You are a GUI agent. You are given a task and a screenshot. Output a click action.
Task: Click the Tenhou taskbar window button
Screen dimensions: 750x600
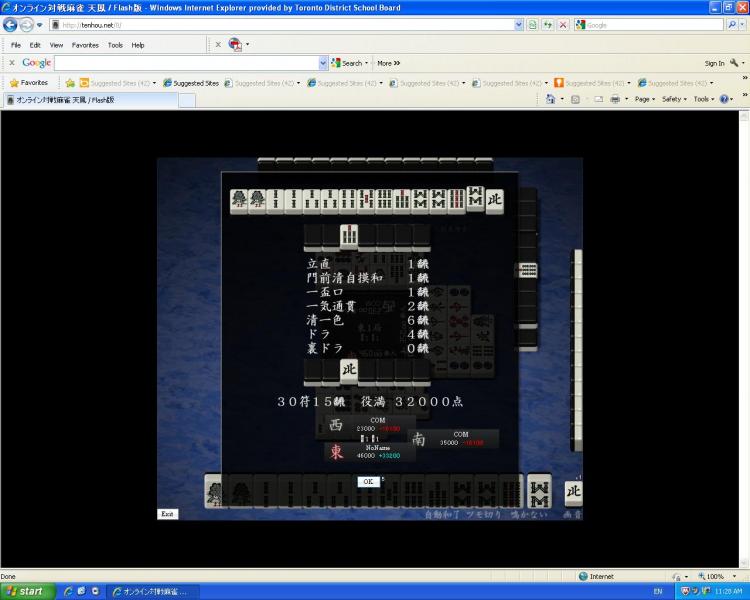pos(153,592)
